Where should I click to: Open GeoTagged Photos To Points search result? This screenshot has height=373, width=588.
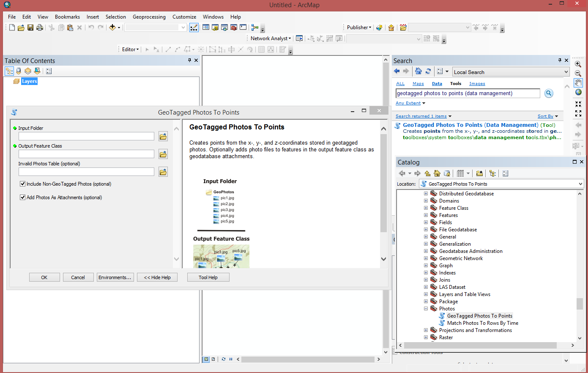470,125
